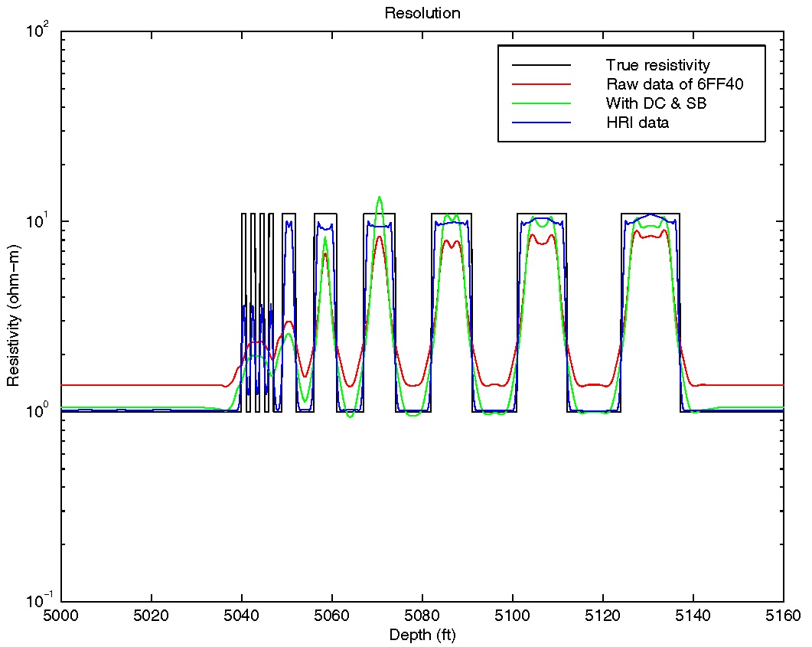Viewport: 812px width, 647px height.
Task: Click the tallest green curve peak near 5070
Action: 379,198
